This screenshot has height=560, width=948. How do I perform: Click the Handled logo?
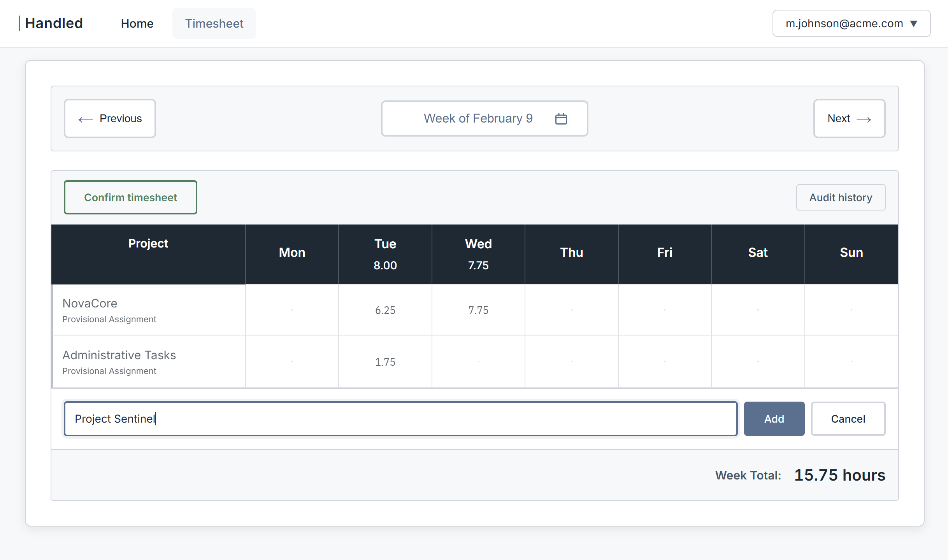(54, 23)
